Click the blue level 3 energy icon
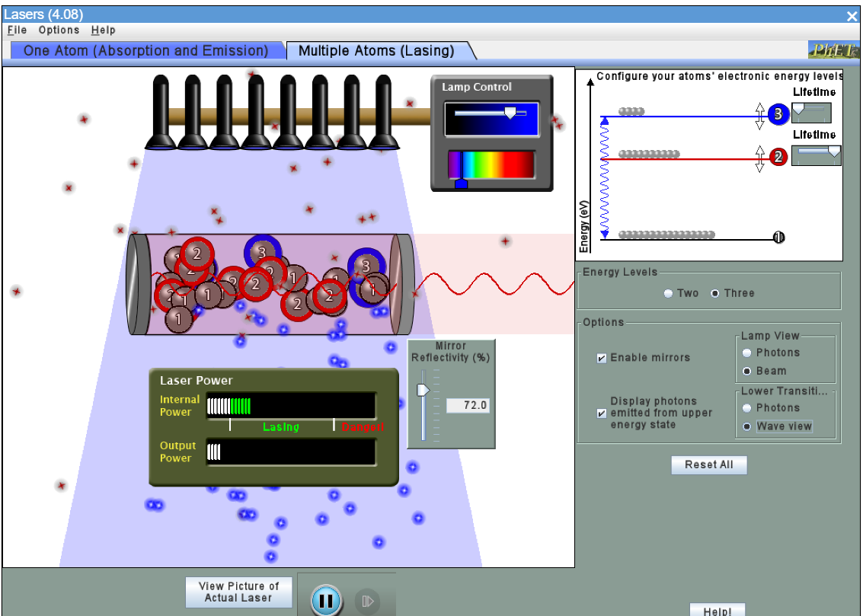This screenshot has height=616, width=863. tap(778, 114)
